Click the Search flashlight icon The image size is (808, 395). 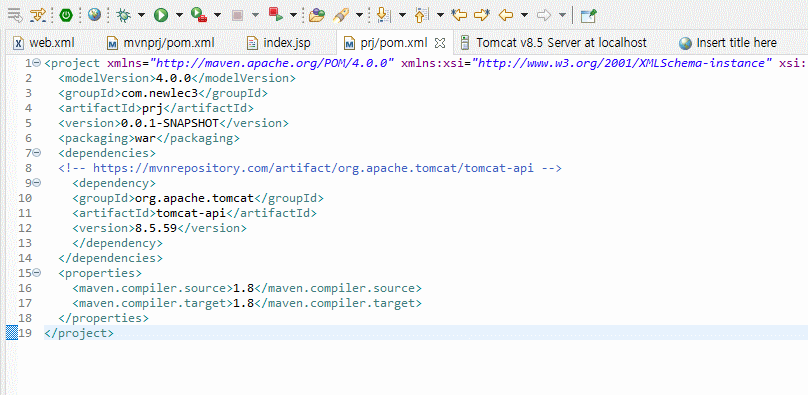341,15
